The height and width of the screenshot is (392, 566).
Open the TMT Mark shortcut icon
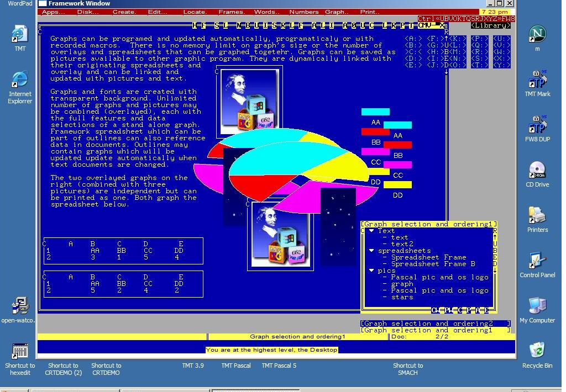[537, 81]
